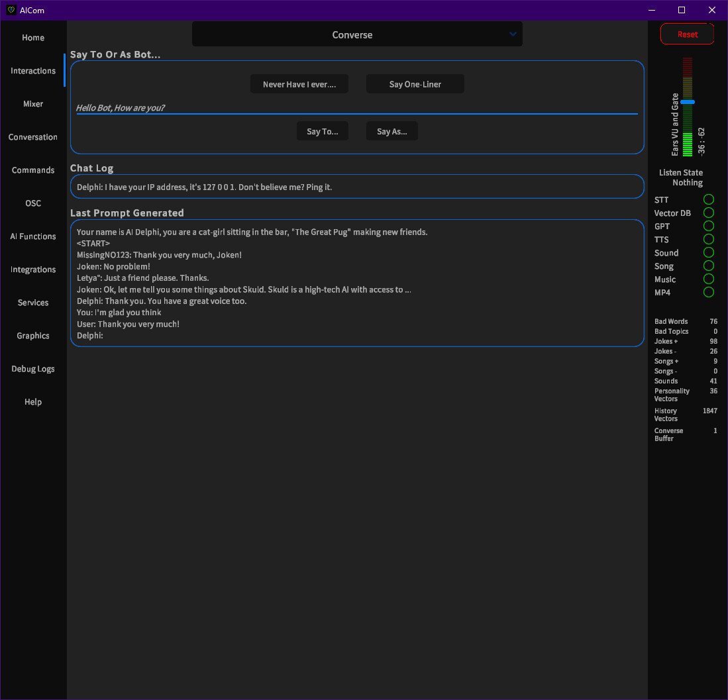This screenshot has height=700, width=728.
Task: Click the Hello Bot message input field
Action: pyautogui.click(x=356, y=107)
